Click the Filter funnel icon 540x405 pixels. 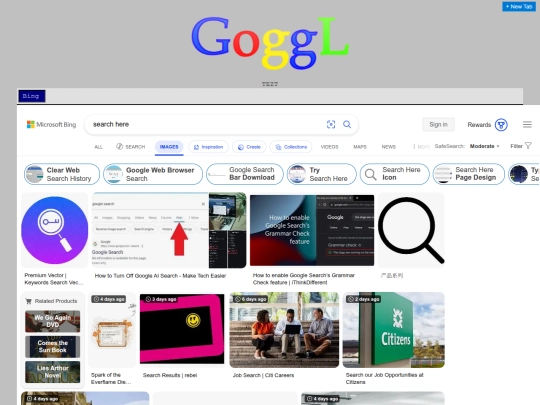(x=528, y=146)
